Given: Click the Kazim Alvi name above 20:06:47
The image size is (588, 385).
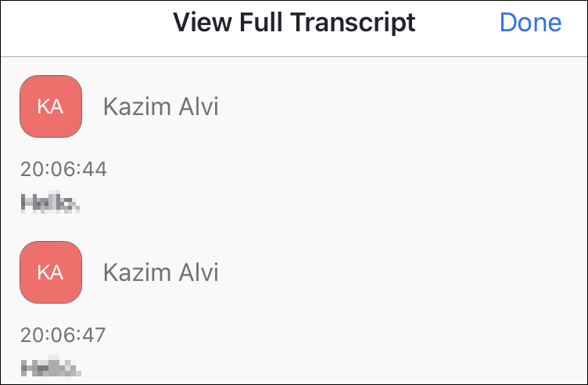Looking at the screenshot, I should pyautogui.click(x=160, y=272).
